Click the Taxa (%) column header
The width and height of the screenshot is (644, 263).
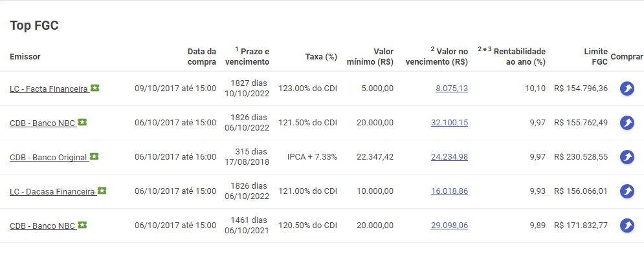pyautogui.click(x=321, y=57)
